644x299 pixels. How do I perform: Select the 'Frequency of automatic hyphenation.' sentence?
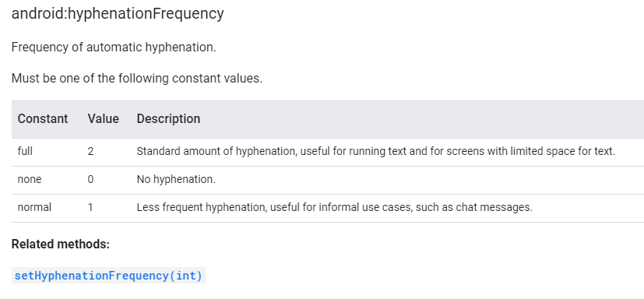114,47
